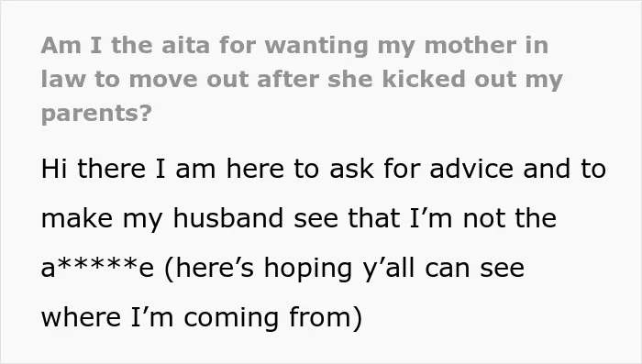Click the word "husband" in the paragraph

click(x=228, y=218)
